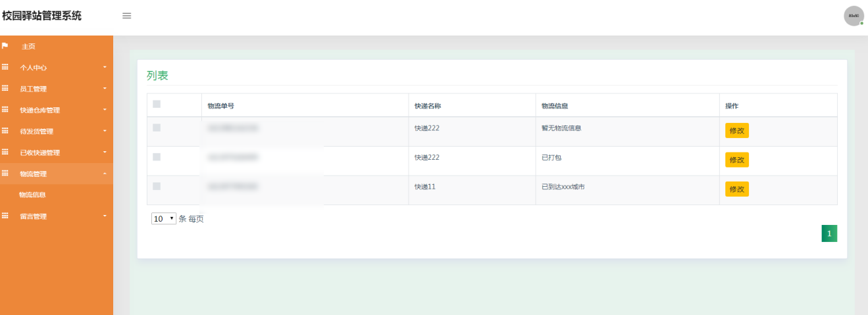The height and width of the screenshot is (315, 868).
Task: Open the 10 items per page dropdown
Action: tap(164, 219)
